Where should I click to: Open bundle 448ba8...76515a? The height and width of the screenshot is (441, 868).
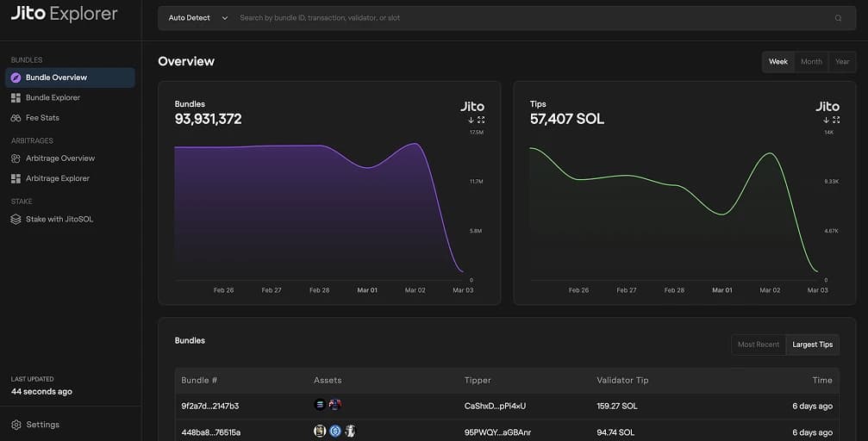[x=211, y=432]
